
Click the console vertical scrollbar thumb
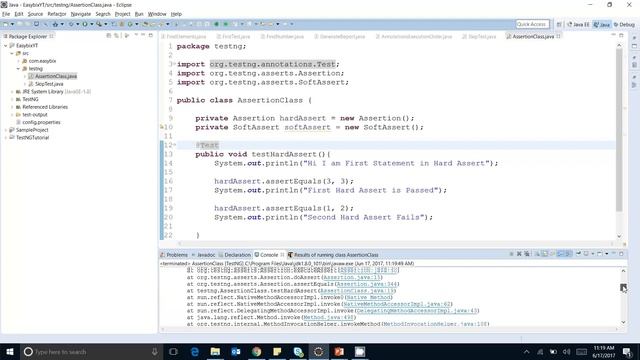[623, 288]
